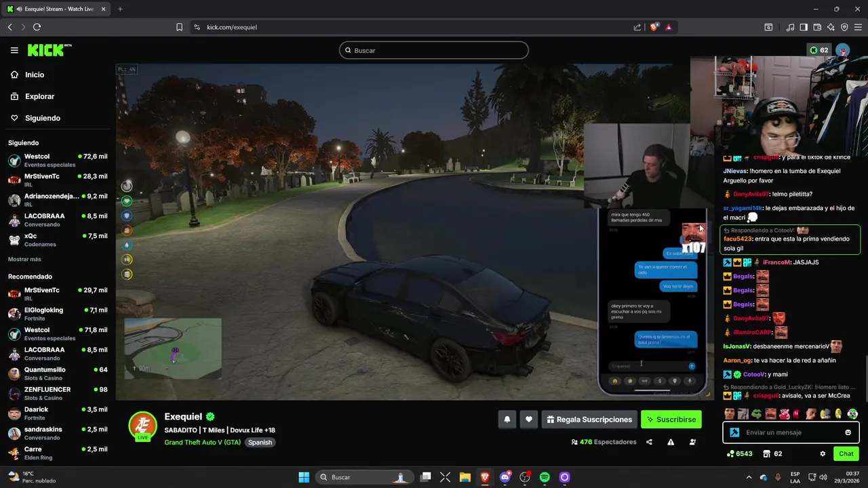
Task: Reload the page in browser
Action: tap(37, 27)
